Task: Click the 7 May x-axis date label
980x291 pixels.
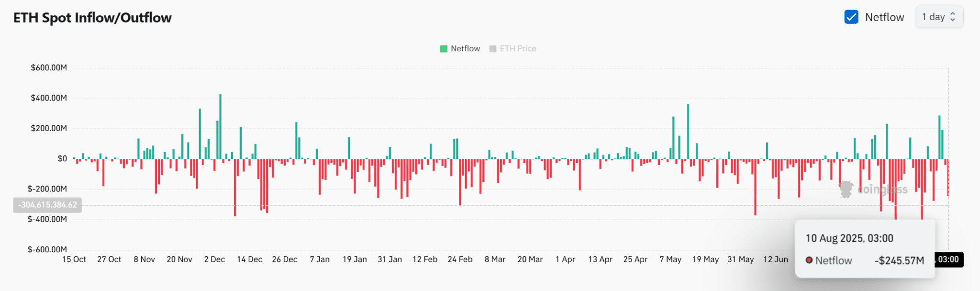Action: click(670, 259)
